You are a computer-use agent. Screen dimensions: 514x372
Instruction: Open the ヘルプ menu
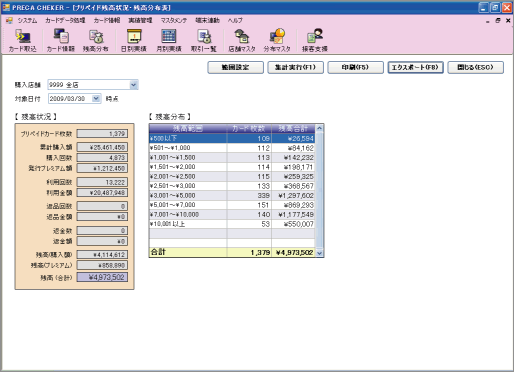click(235, 20)
